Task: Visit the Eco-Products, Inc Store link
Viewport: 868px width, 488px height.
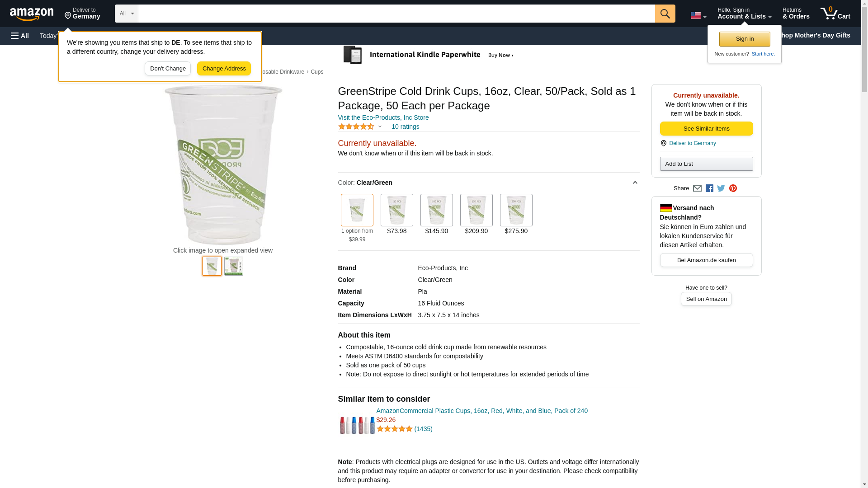Action: pyautogui.click(x=383, y=117)
